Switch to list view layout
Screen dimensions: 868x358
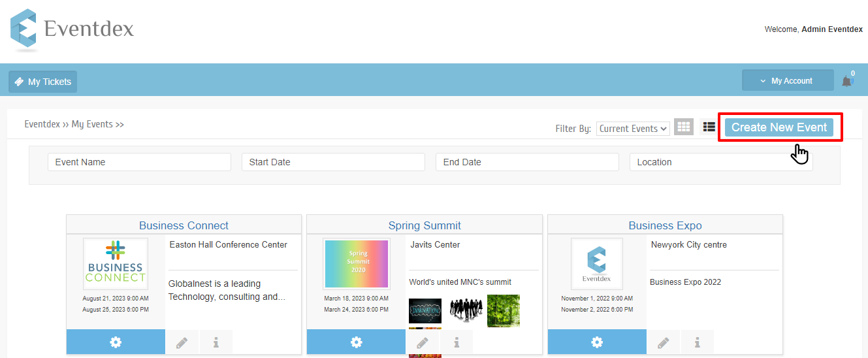click(709, 127)
